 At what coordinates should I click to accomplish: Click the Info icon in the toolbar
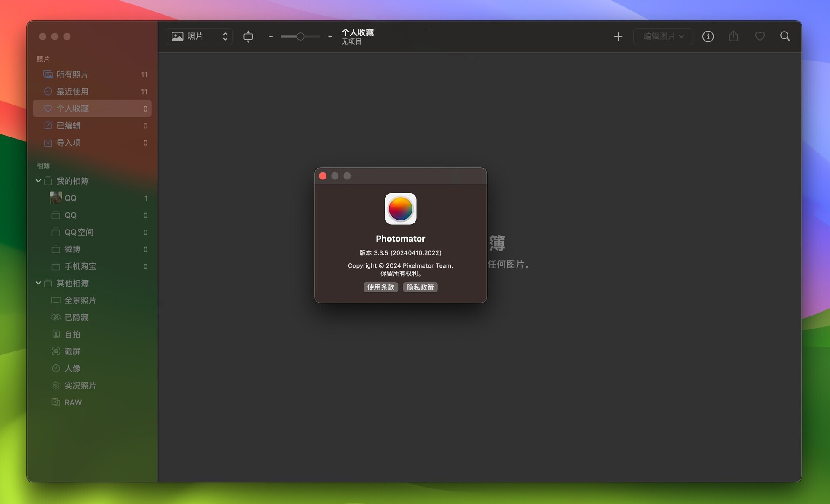point(708,36)
